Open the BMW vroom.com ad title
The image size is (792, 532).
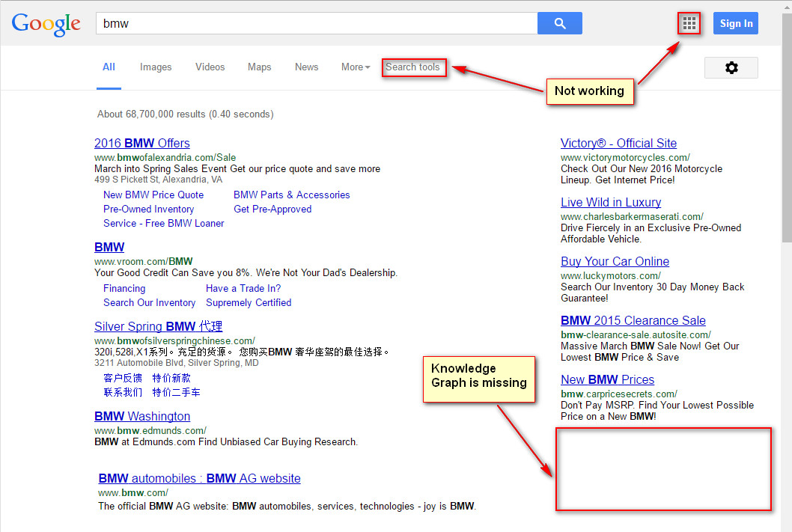(109, 248)
